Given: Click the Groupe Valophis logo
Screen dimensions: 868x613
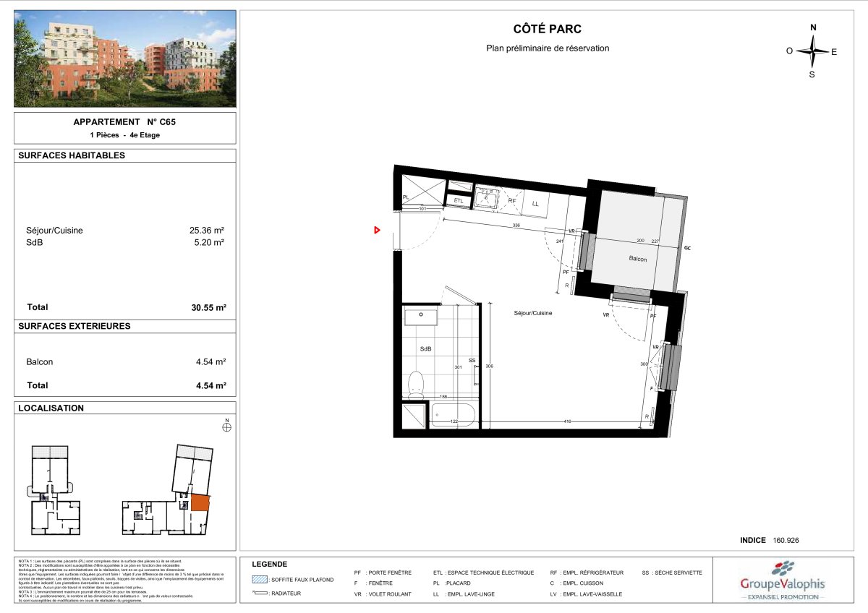Looking at the screenshot, I should 782,580.
